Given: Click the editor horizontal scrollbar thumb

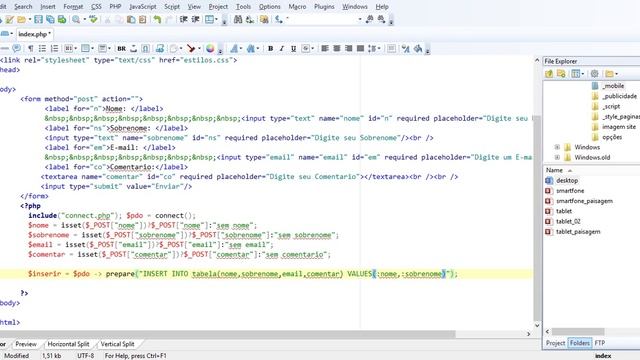Looking at the screenshot, I should pyautogui.click(x=228, y=334).
